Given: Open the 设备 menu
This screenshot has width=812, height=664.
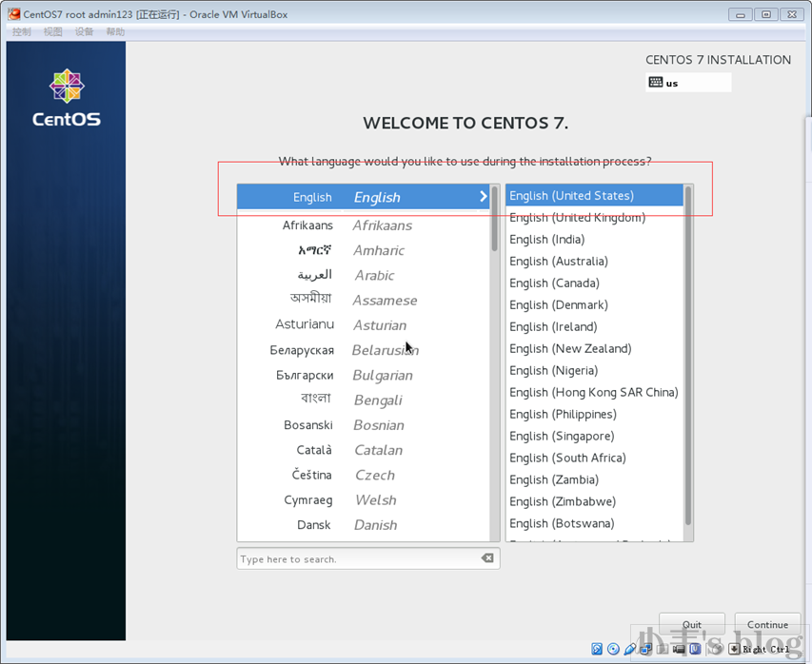Looking at the screenshot, I should pos(84,32).
